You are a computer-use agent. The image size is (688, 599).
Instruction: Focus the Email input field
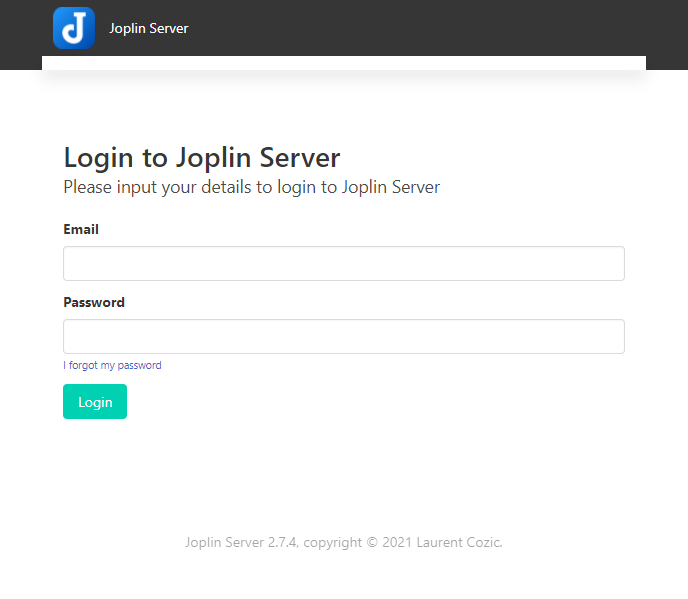click(x=344, y=263)
